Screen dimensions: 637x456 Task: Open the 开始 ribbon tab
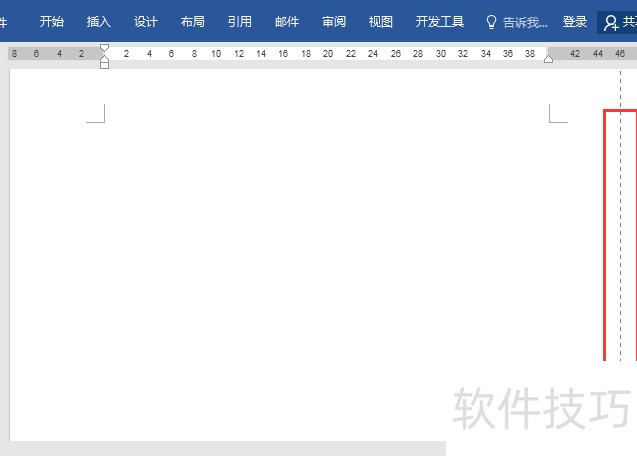tap(52, 22)
